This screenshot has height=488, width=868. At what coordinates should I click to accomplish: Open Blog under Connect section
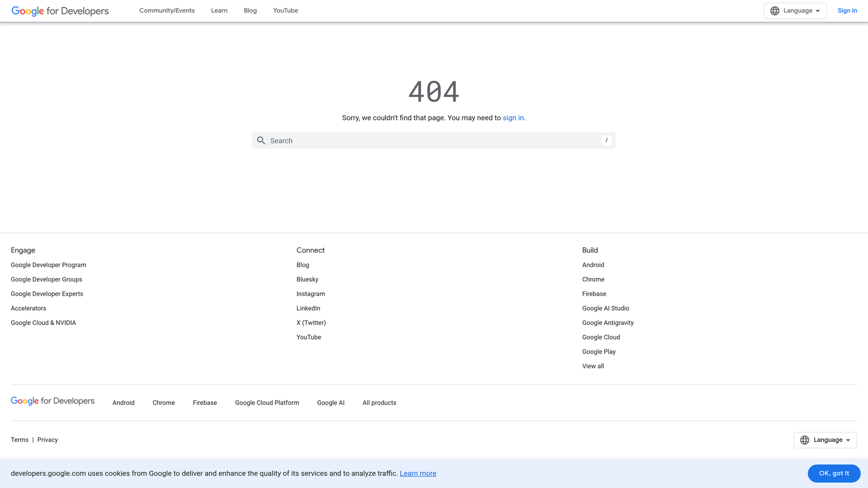(x=303, y=265)
